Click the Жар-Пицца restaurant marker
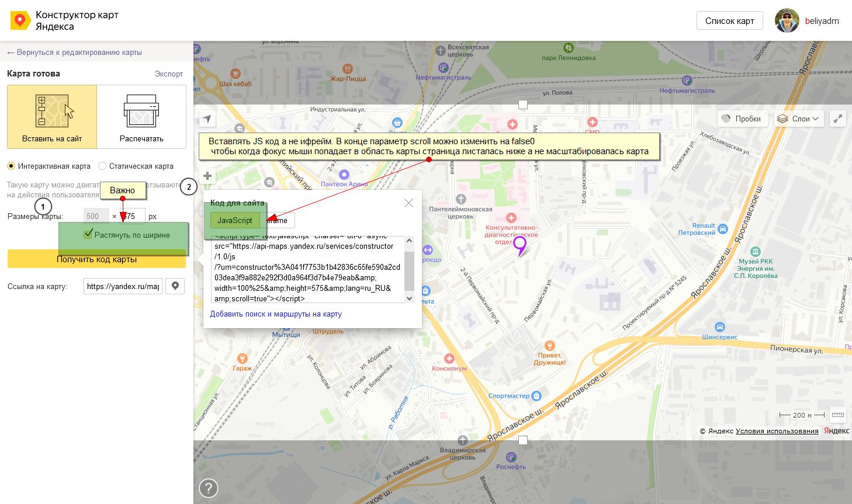This screenshot has width=852, height=504. click(x=348, y=69)
